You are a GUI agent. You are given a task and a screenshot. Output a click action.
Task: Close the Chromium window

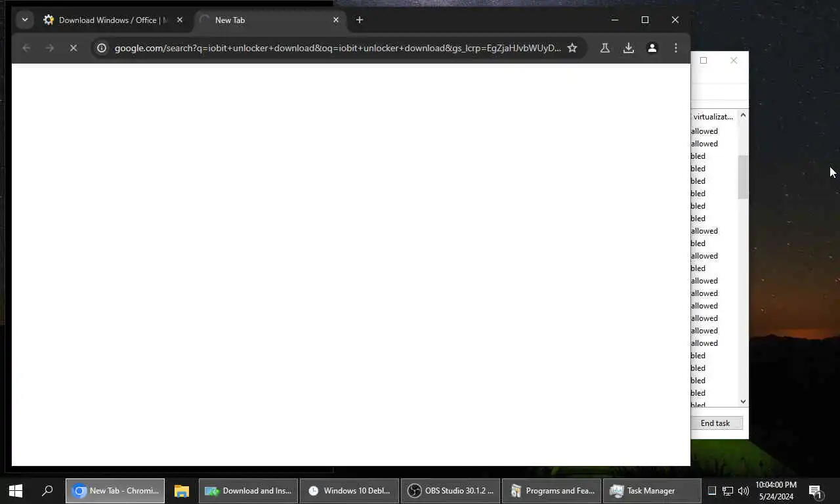[x=675, y=20]
